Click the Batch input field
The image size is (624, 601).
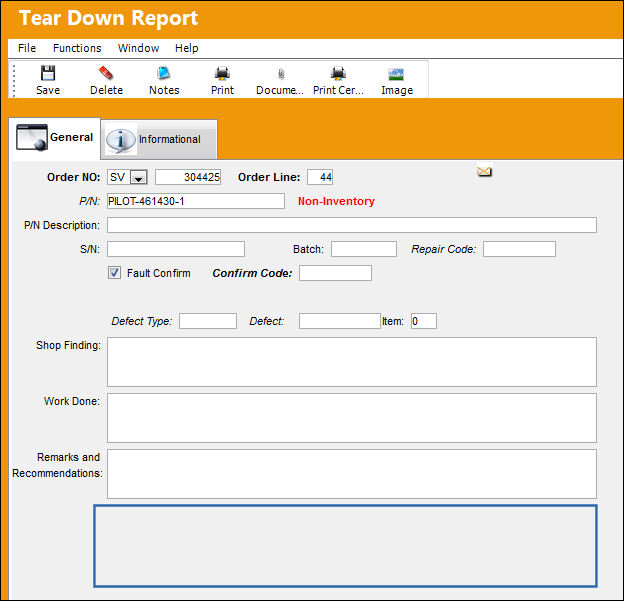[x=364, y=249]
